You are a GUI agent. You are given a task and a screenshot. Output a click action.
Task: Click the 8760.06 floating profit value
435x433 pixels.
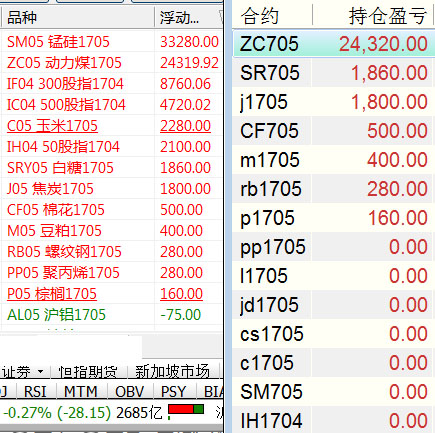click(x=185, y=84)
